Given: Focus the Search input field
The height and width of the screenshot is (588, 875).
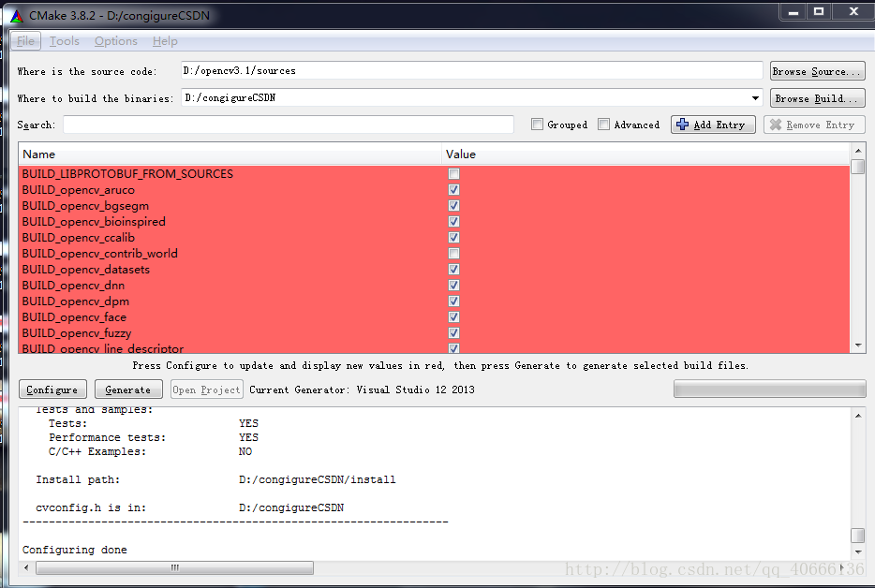Looking at the screenshot, I should pyautogui.click(x=288, y=125).
